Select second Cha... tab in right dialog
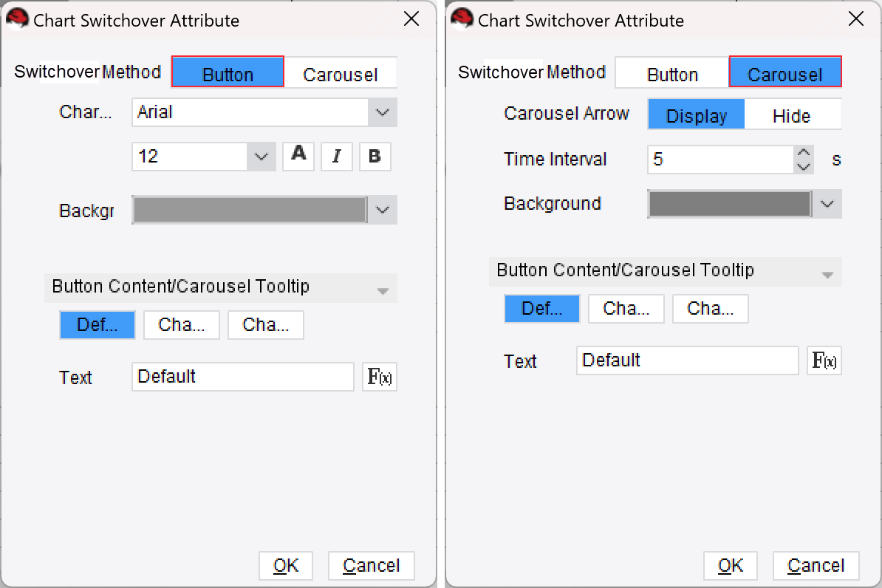The height and width of the screenshot is (588, 882). pyautogui.click(x=711, y=308)
